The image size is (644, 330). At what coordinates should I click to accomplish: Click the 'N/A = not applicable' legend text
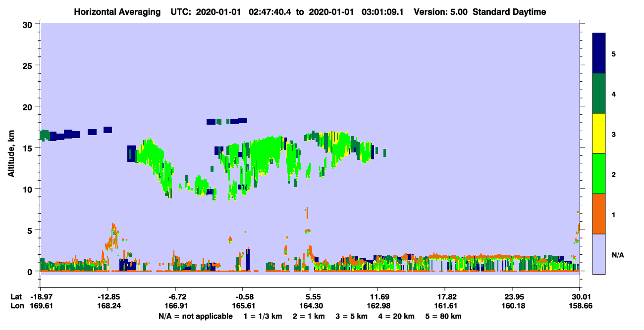(195, 316)
